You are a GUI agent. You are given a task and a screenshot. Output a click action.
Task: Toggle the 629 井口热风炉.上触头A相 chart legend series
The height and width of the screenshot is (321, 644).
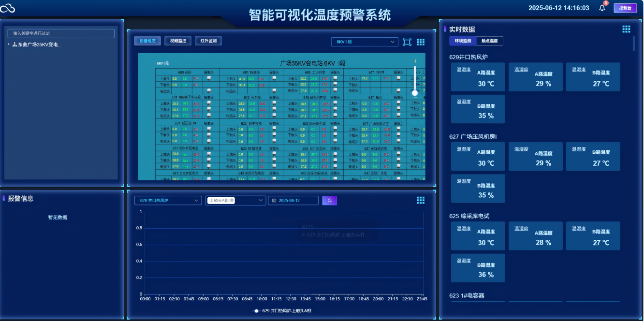click(283, 311)
